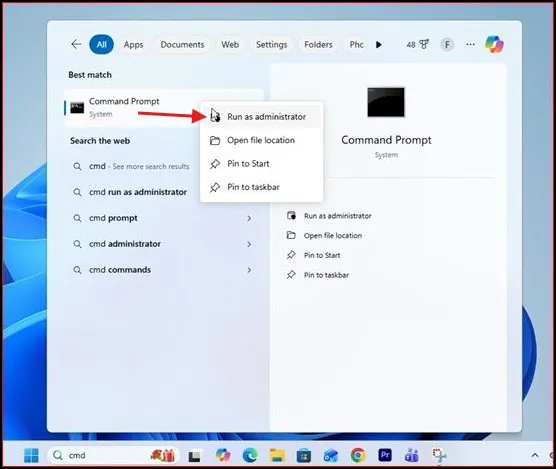Choose Pin to taskbar in context menu
Screen dimensions: 556x469
262,187
